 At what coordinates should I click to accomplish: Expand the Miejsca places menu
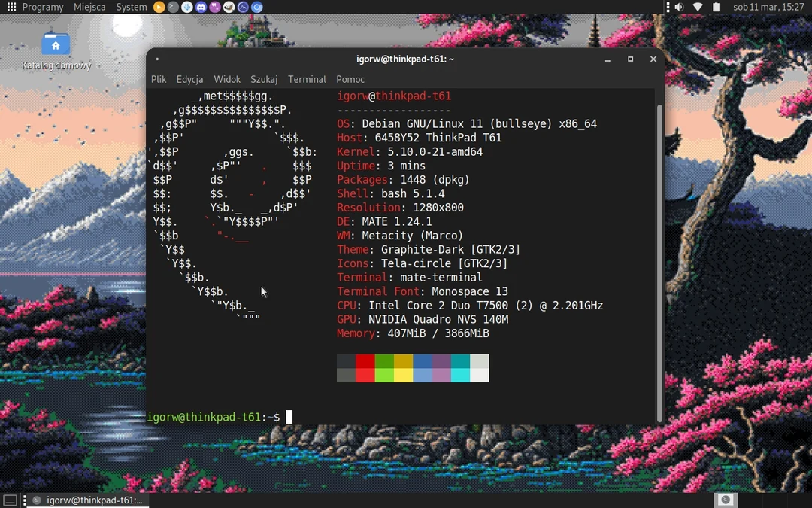pyautogui.click(x=89, y=7)
